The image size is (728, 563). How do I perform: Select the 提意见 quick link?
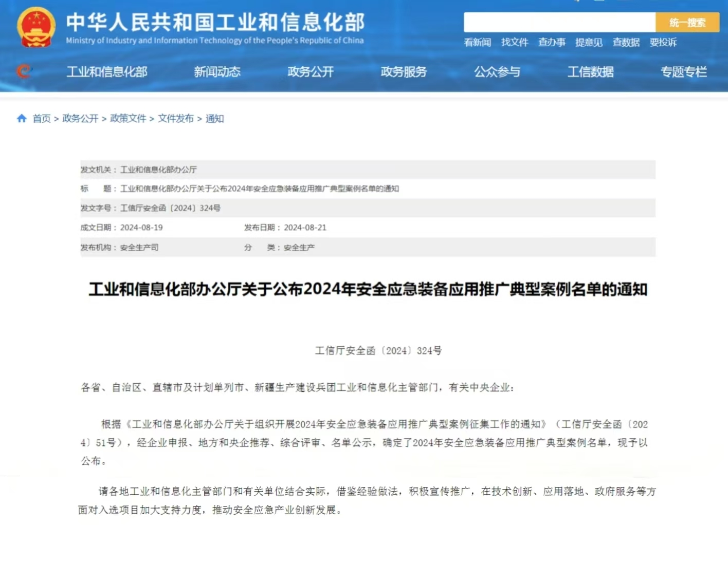click(589, 43)
